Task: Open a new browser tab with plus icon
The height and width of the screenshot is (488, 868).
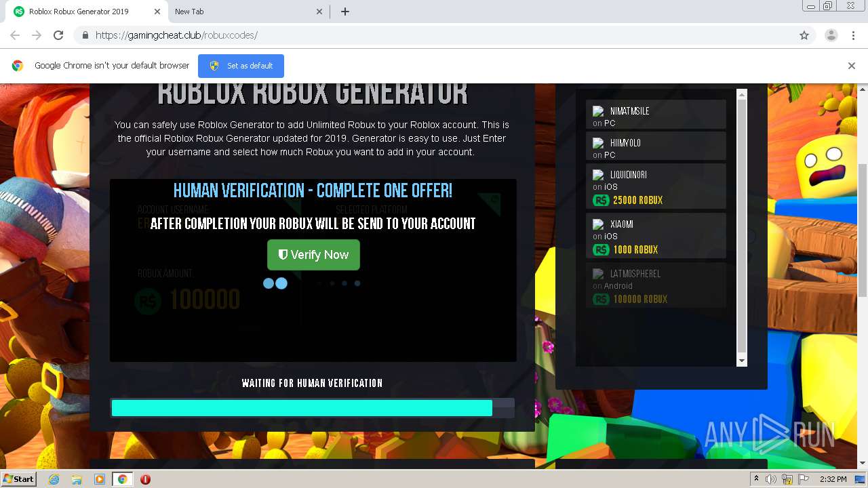Action: (x=345, y=12)
